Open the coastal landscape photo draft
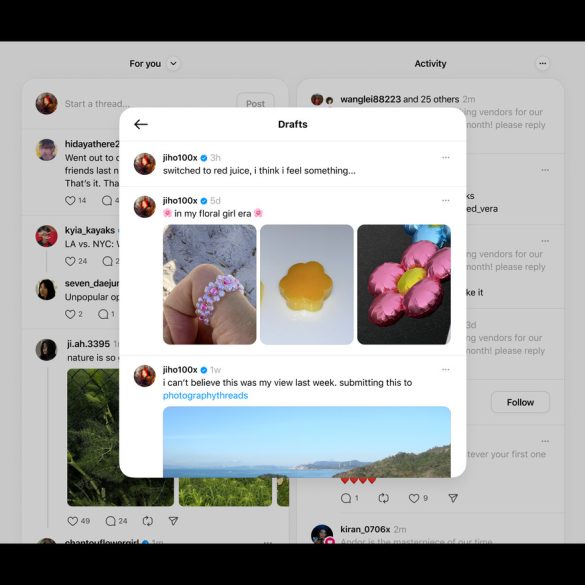585x585 pixels. [307, 442]
